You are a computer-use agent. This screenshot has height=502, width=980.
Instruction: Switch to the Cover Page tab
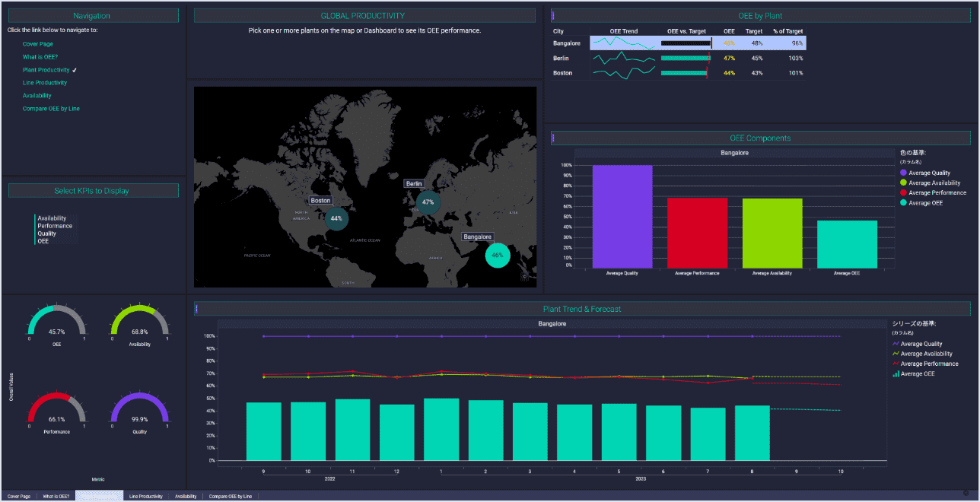[x=18, y=496]
